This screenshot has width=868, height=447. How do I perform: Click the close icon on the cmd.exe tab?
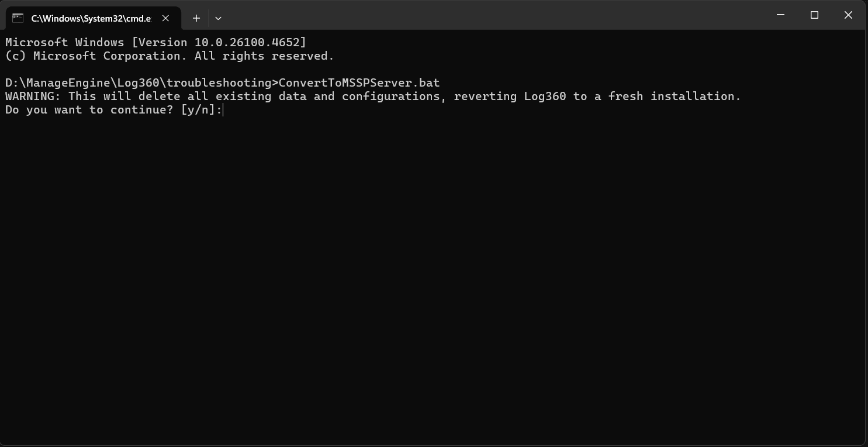click(x=165, y=18)
